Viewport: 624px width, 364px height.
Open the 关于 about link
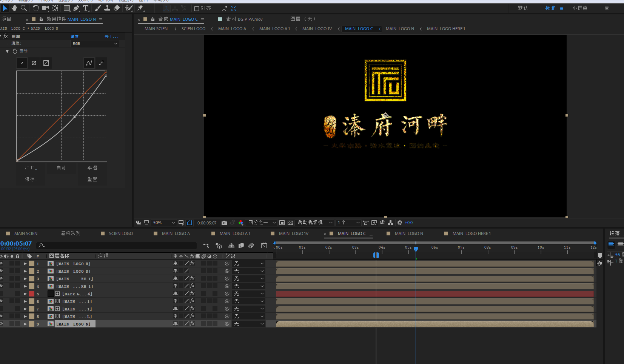[111, 36]
